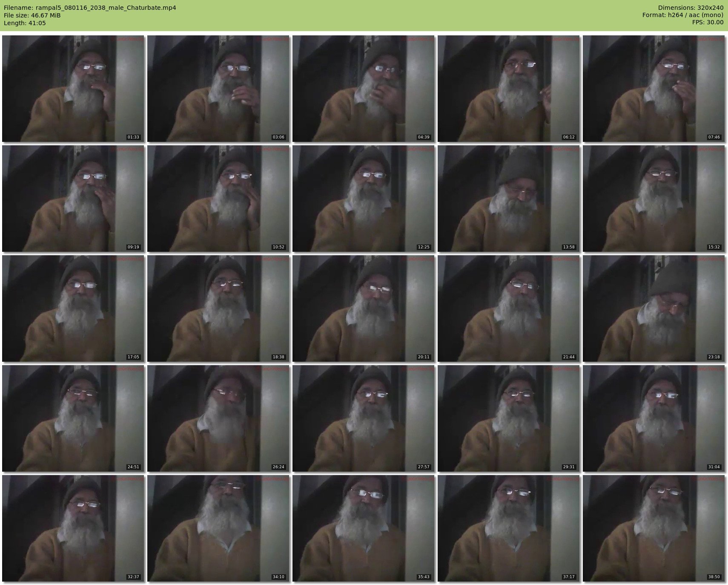Select the thumbnail timestamped 24:51
This screenshot has height=585, width=728.
point(73,418)
